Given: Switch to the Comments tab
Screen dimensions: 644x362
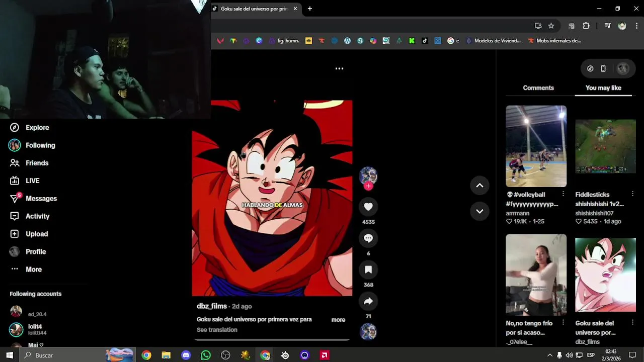Looking at the screenshot, I should (538, 88).
